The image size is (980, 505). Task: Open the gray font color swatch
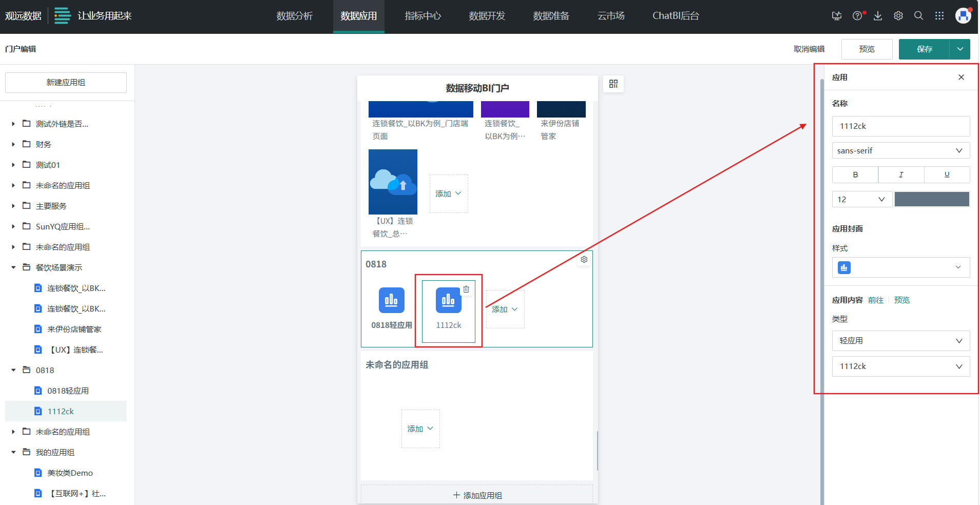[x=931, y=199]
